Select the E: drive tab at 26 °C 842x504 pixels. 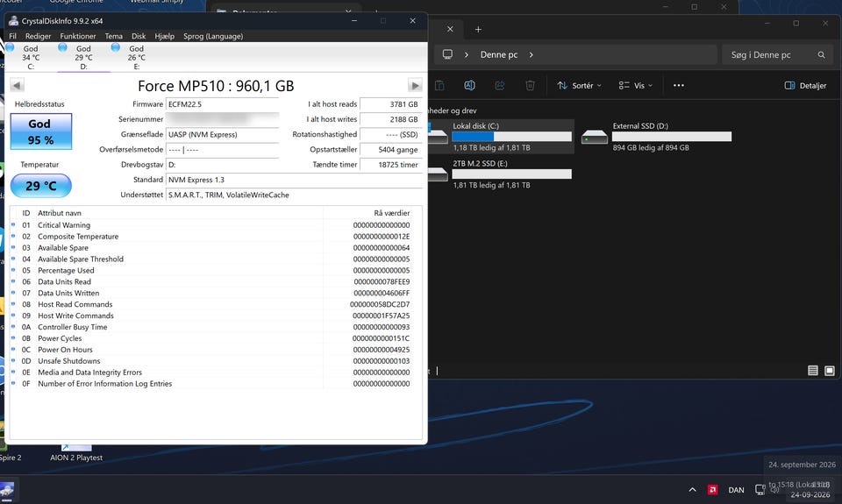(136, 57)
